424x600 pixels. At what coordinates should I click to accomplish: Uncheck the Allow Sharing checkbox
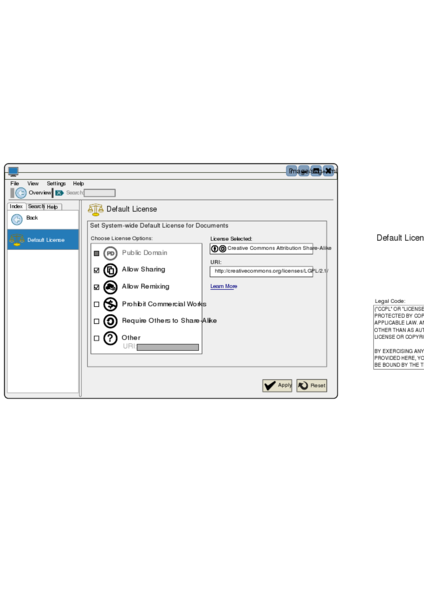[96, 270]
